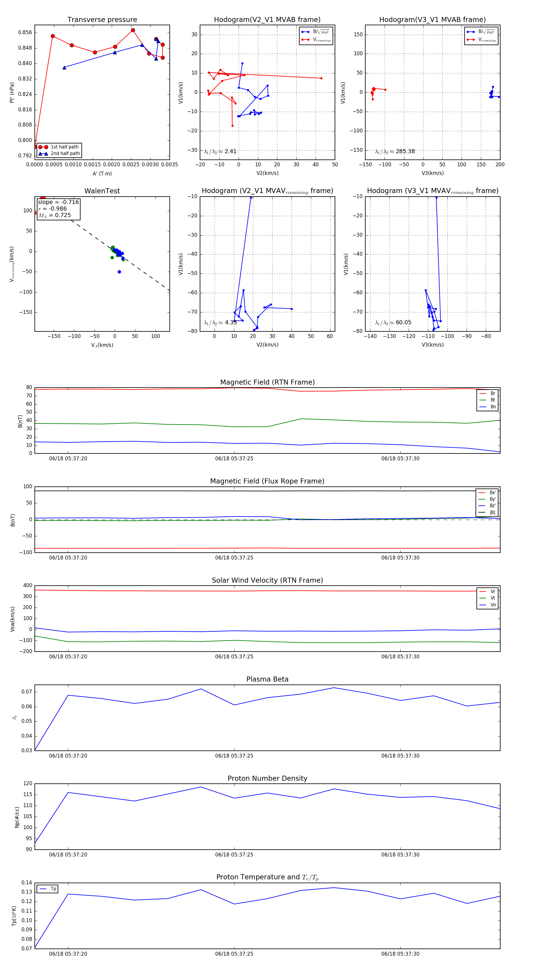The width and height of the screenshot is (535, 980).
Task: Click the λ1/λ3 ≈ 60.05 annotation
Action: pos(393,323)
